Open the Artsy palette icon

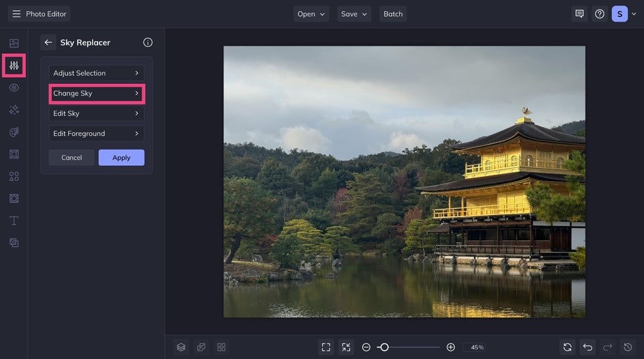pos(14,132)
